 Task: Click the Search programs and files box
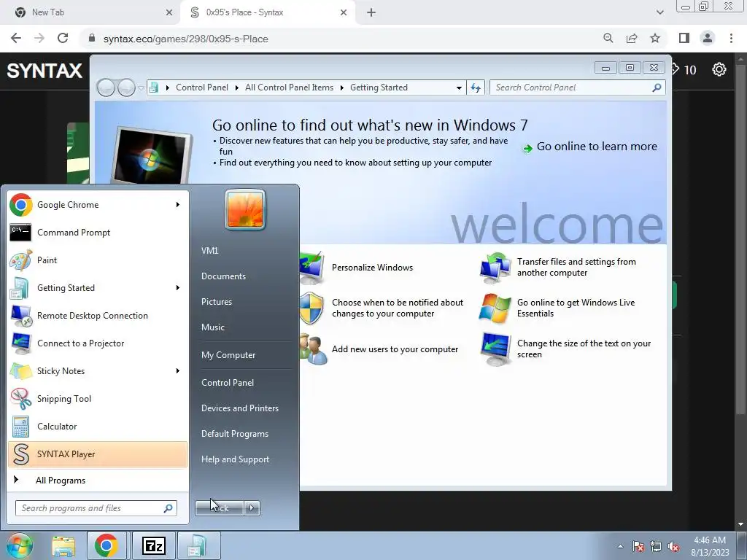coord(96,508)
